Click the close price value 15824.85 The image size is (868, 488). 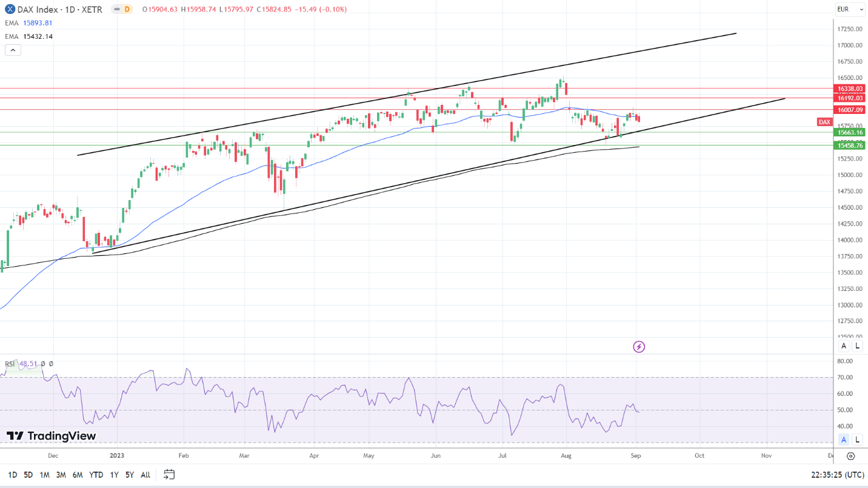tap(278, 9)
